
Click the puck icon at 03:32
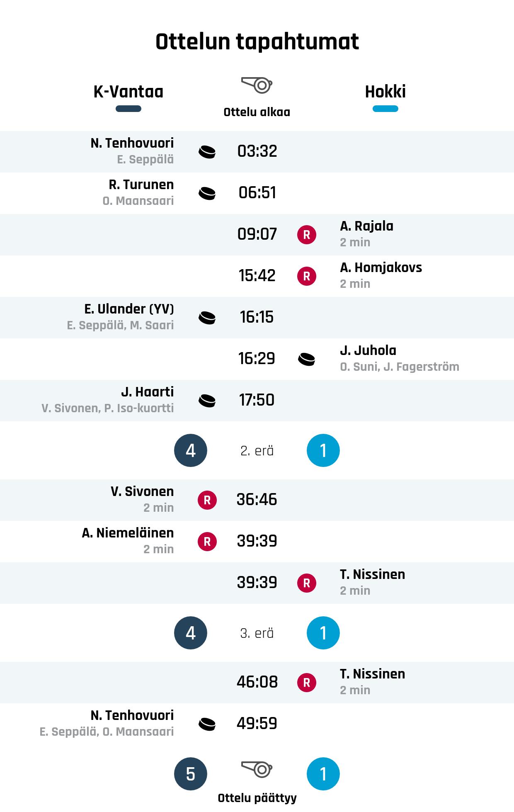click(x=207, y=152)
